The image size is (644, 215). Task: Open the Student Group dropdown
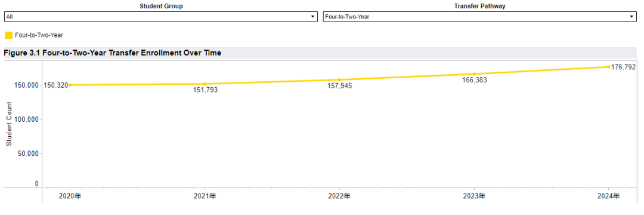160,17
